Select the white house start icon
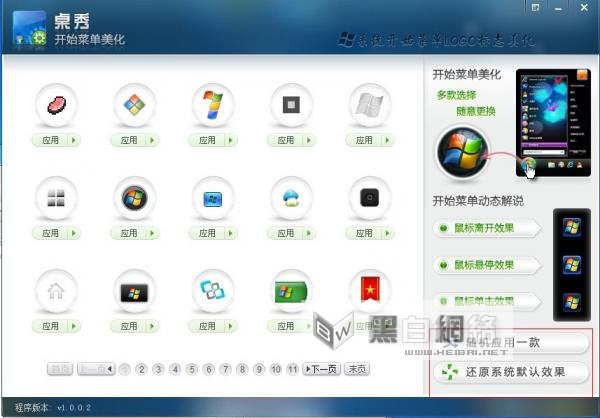This screenshot has height=418, width=600. (x=56, y=291)
